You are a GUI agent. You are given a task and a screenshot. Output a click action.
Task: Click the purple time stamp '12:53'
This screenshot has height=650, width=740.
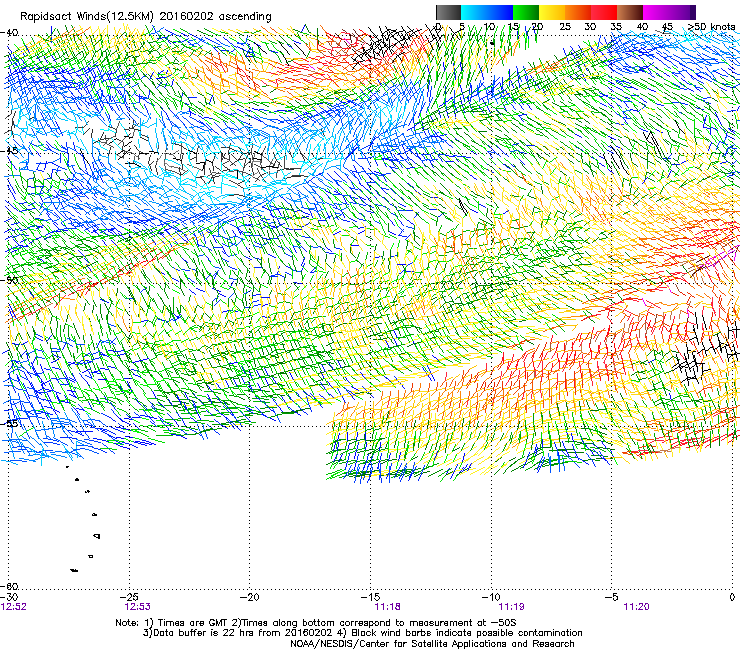(x=137, y=607)
